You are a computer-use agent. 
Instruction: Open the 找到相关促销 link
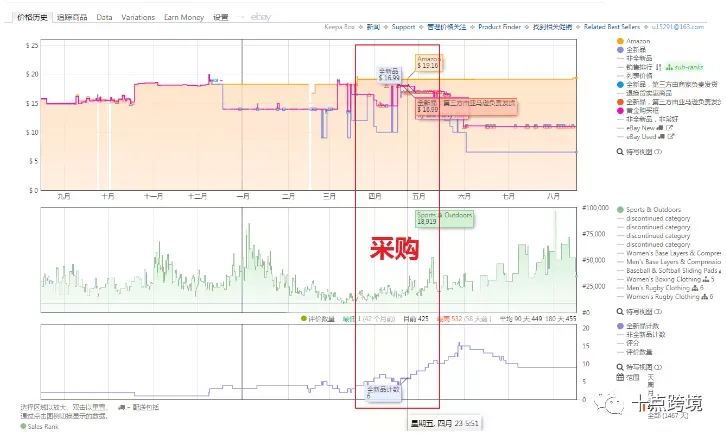click(x=552, y=27)
